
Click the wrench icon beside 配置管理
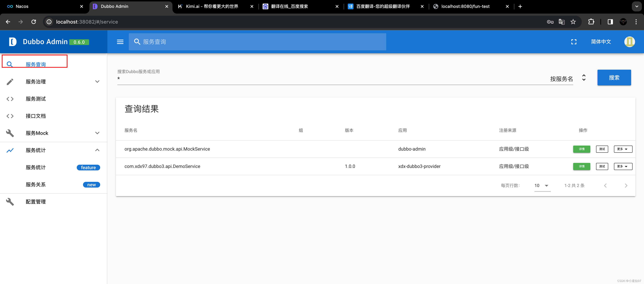pyautogui.click(x=10, y=202)
